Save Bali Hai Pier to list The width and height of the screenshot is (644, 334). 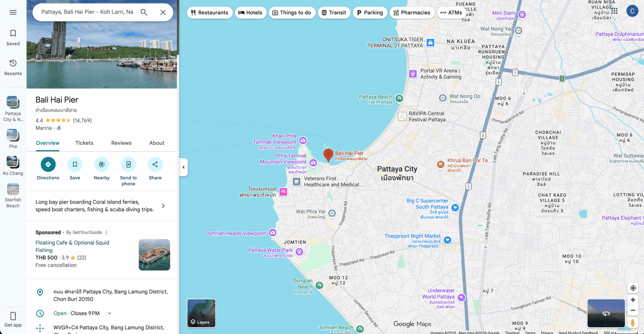point(75,169)
